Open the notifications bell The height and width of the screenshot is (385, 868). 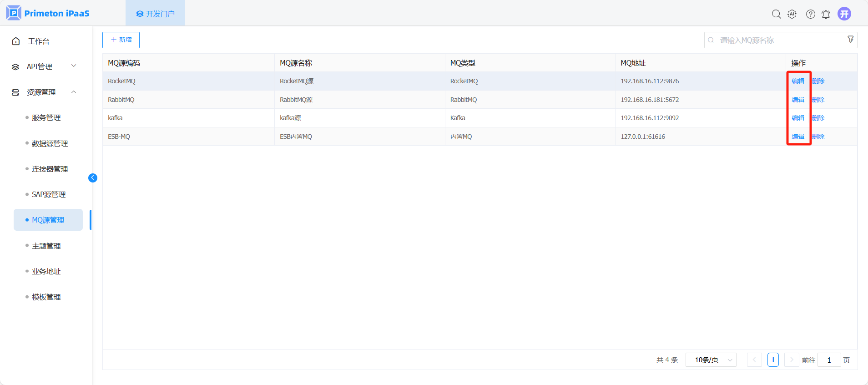click(826, 14)
